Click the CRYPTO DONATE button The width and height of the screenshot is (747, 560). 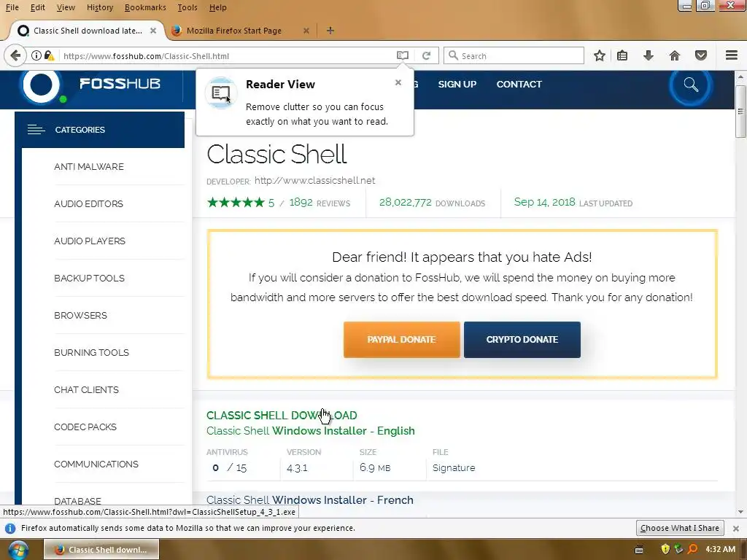click(x=522, y=340)
